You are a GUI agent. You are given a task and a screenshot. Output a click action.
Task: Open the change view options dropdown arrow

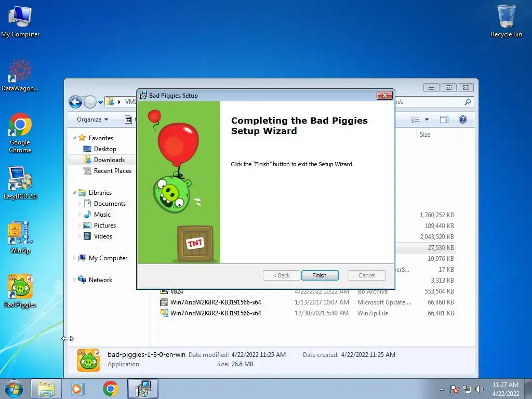427,119
